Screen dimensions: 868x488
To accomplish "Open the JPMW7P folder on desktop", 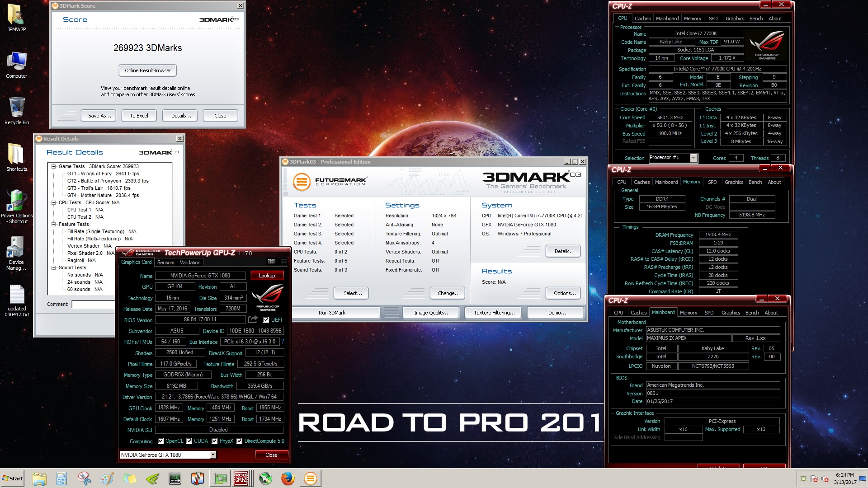I will pos(17,18).
